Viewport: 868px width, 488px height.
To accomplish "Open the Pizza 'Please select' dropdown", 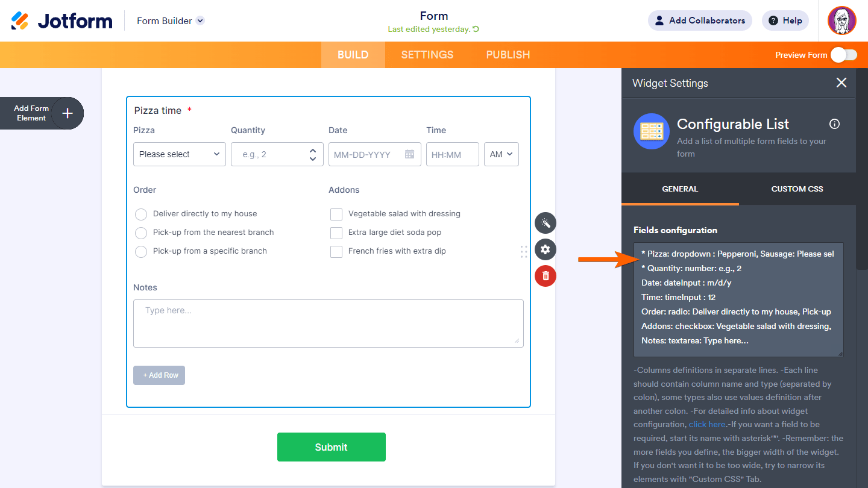I will (x=180, y=154).
